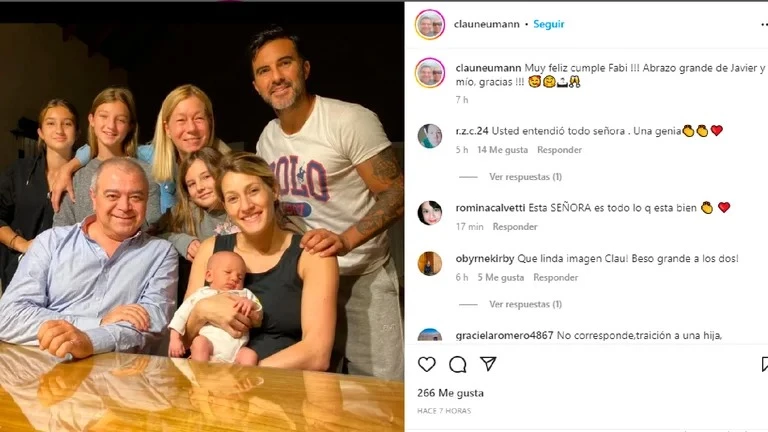
Task: Share the post via paper plane icon
Action: pos(488,364)
